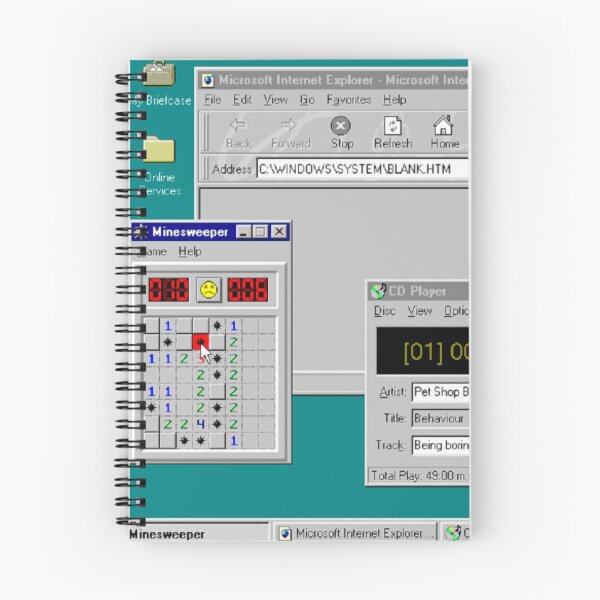Click the Minesweeper timer display
Image resolution: width=600 pixels, height=600 pixels.
tap(248, 290)
